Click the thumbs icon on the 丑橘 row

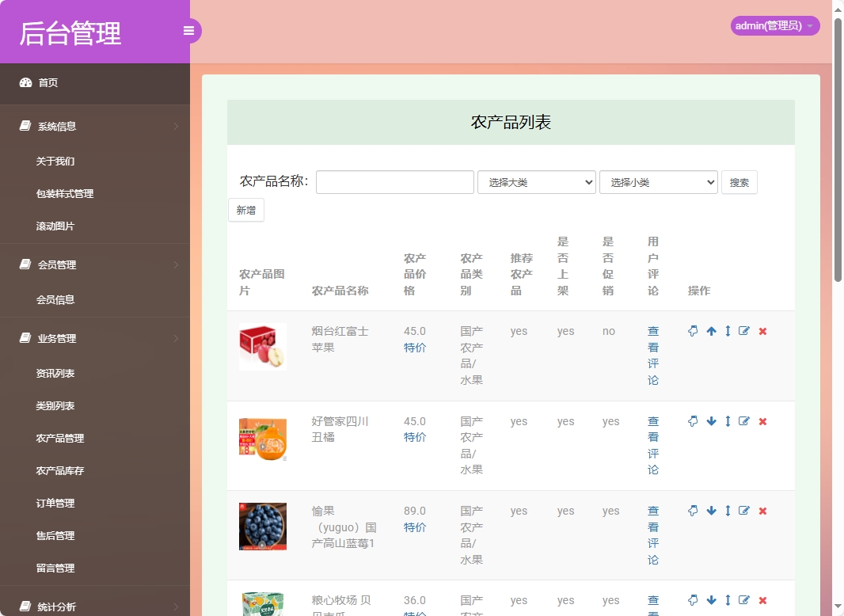(x=693, y=421)
